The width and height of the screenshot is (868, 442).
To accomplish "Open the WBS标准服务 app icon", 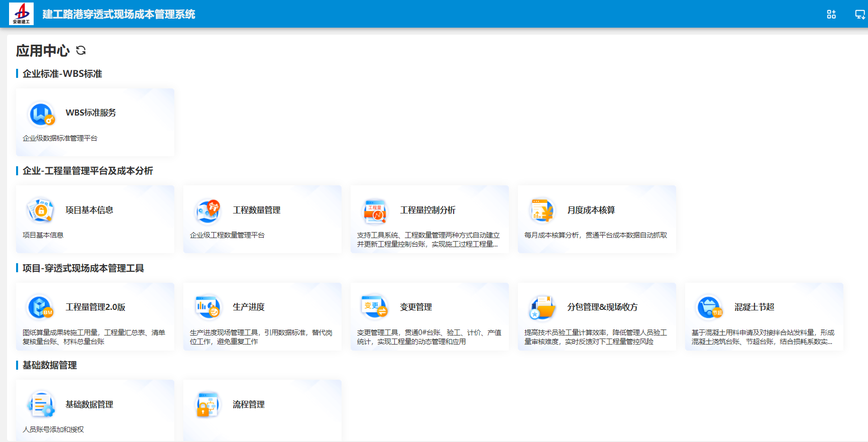I will (41, 114).
